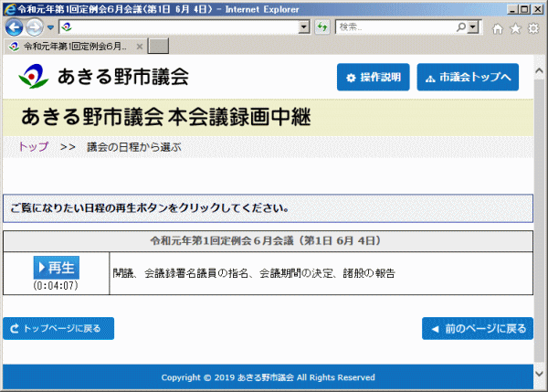Click the 令和元年第1回定例会6月会議 table header

[268, 241]
